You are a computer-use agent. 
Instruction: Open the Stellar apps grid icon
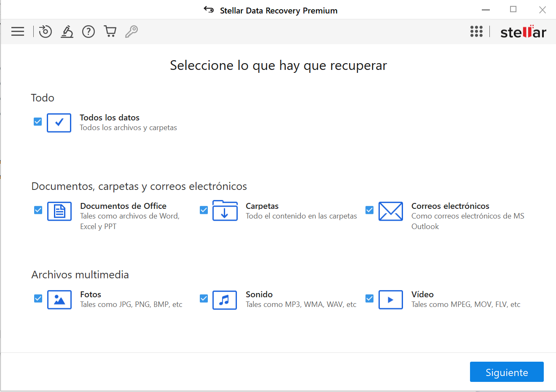476,31
